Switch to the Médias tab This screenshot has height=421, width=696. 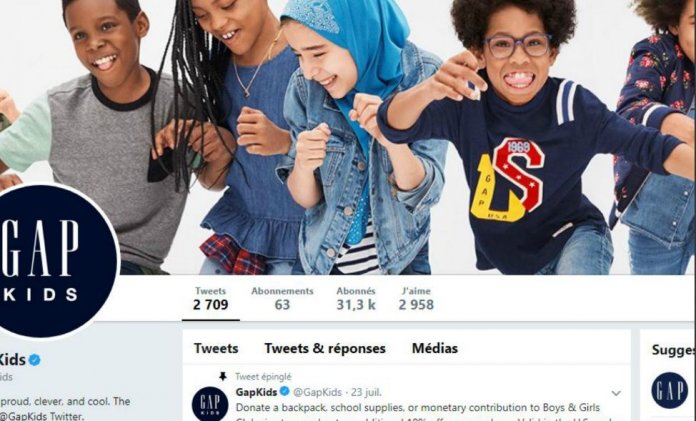click(435, 349)
